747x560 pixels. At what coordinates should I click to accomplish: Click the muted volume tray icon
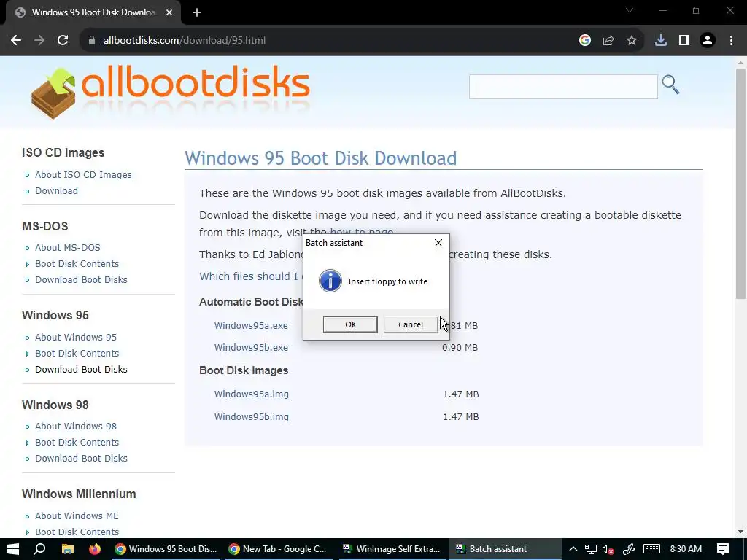(608, 549)
